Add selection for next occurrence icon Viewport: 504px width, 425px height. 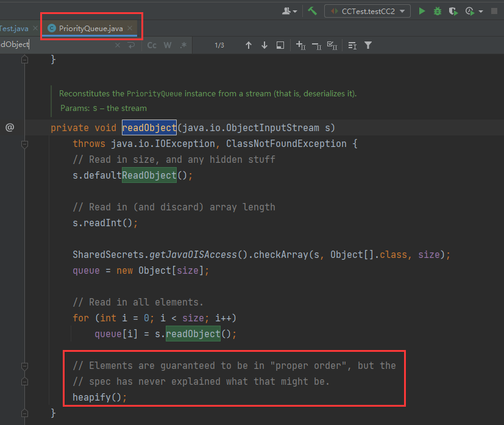(x=300, y=45)
